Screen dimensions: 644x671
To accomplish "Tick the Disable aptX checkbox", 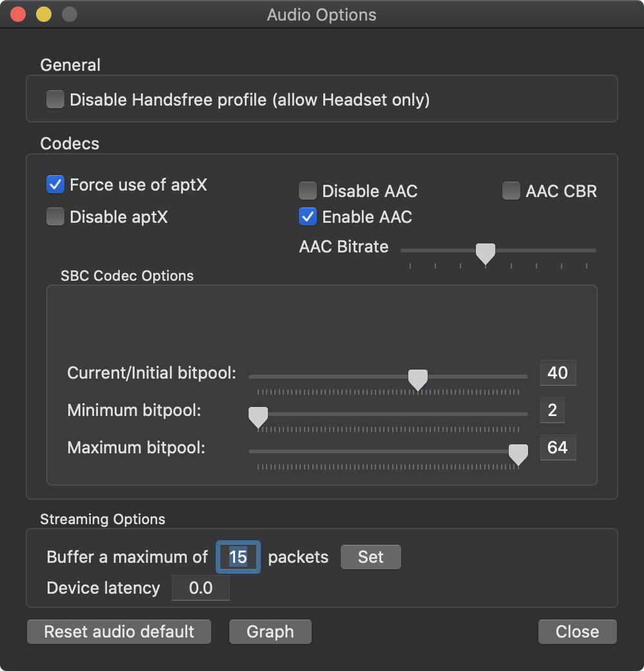I will coord(55,216).
